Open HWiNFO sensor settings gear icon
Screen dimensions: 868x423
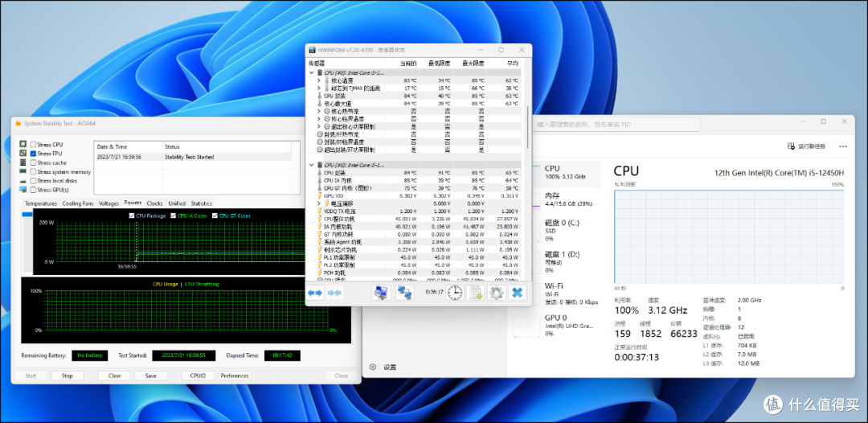496,293
